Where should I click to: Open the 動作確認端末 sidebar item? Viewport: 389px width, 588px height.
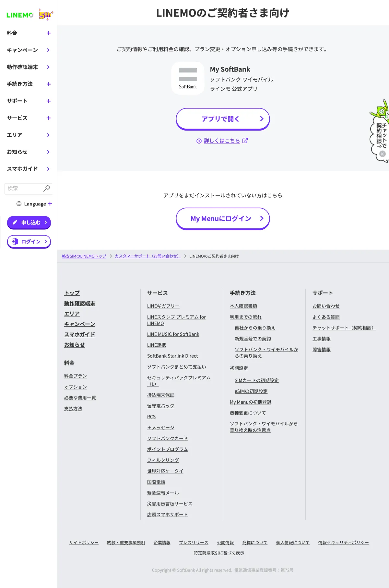coord(29,67)
